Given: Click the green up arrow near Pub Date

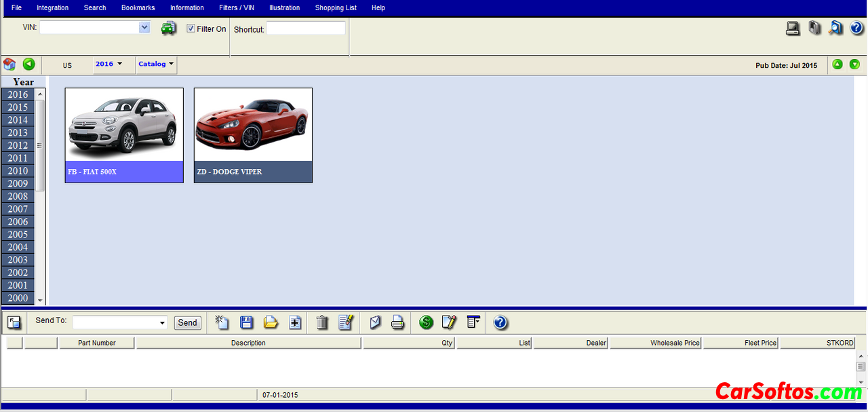Looking at the screenshot, I should (837, 64).
